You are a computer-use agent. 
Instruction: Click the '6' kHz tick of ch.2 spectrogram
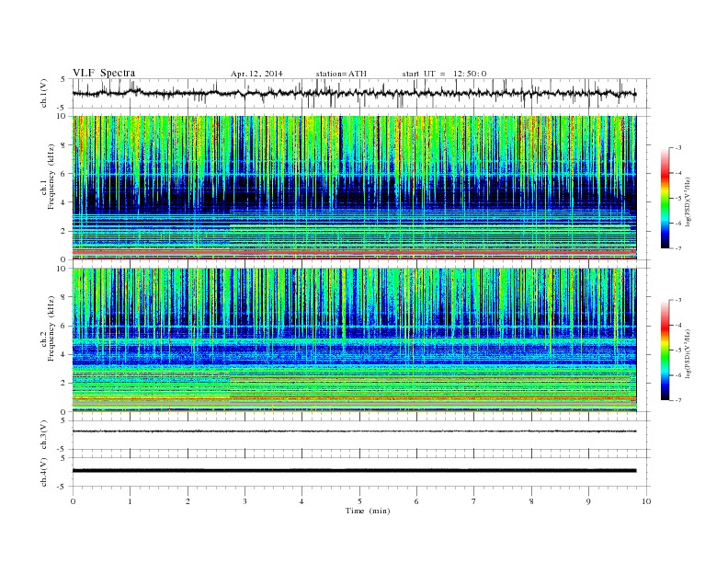(x=63, y=326)
